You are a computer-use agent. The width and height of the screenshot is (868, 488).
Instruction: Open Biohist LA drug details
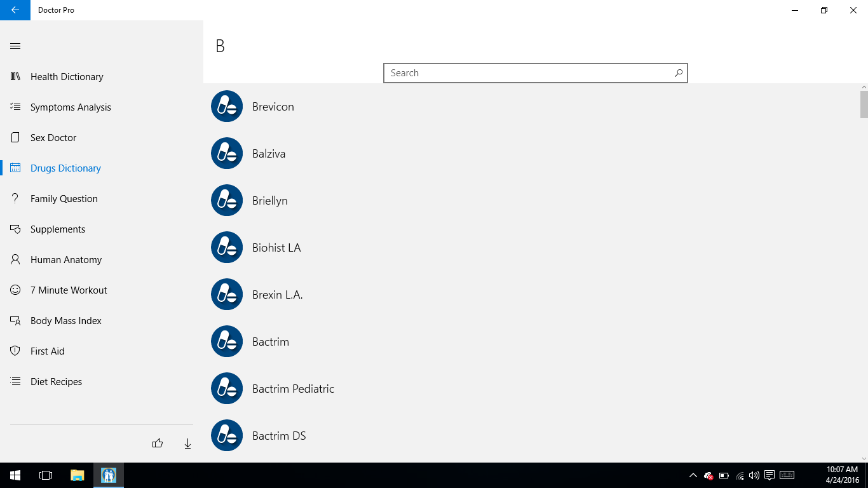pos(276,248)
